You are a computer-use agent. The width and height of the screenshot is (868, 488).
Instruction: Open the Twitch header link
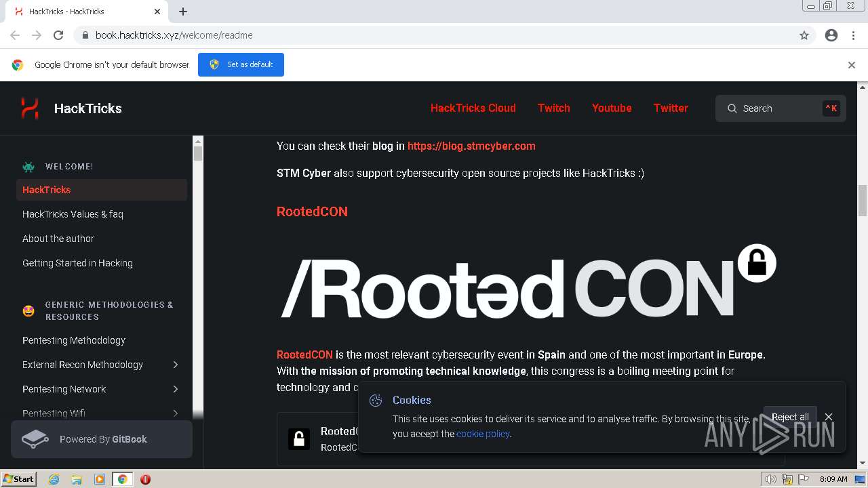point(554,108)
